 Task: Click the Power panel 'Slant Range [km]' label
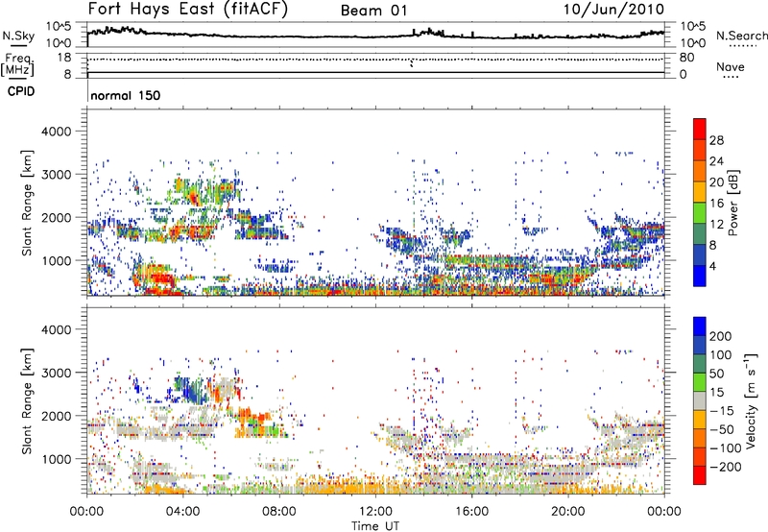pos(27,203)
